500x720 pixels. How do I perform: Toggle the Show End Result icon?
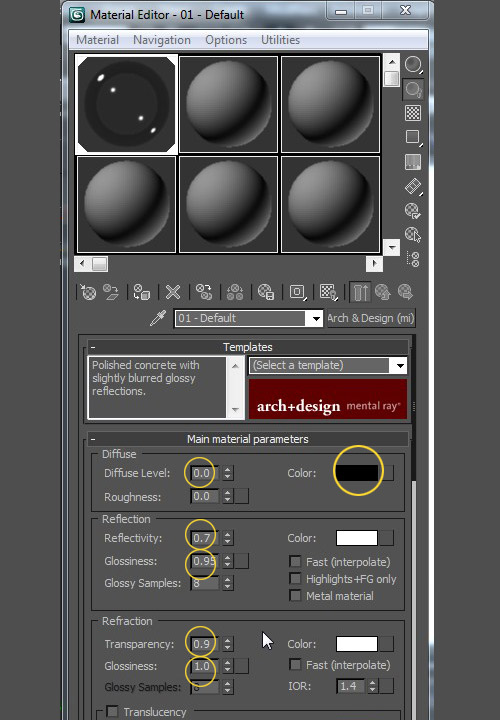(360, 292)
